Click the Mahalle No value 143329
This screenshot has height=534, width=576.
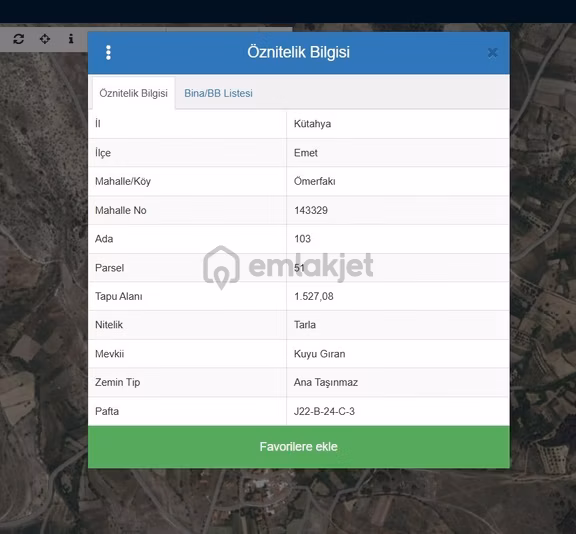pos(311,210)
